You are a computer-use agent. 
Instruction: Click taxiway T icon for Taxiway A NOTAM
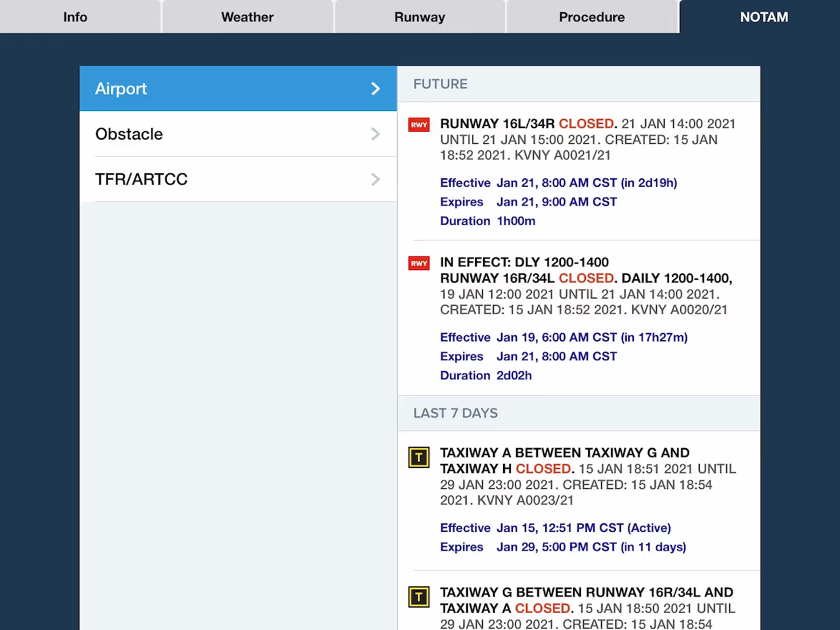419,457
